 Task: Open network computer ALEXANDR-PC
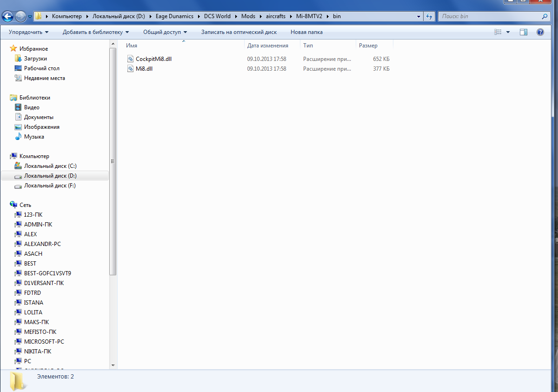[42, 244]
